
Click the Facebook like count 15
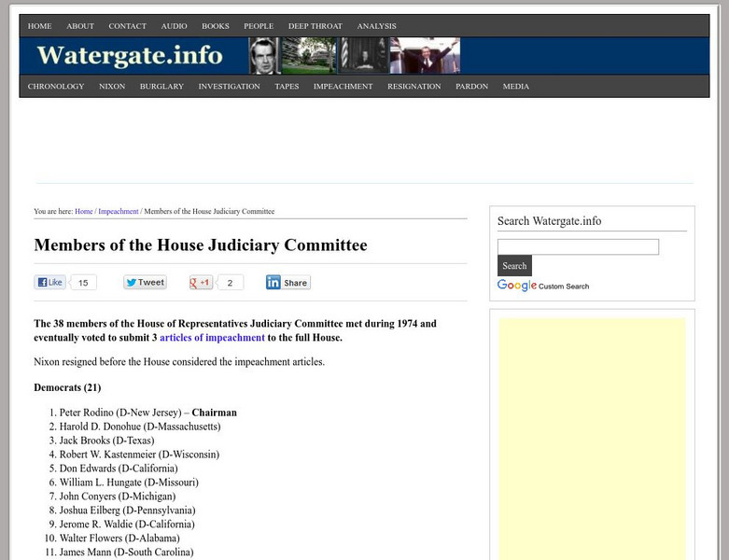click(x=83, y=283)
